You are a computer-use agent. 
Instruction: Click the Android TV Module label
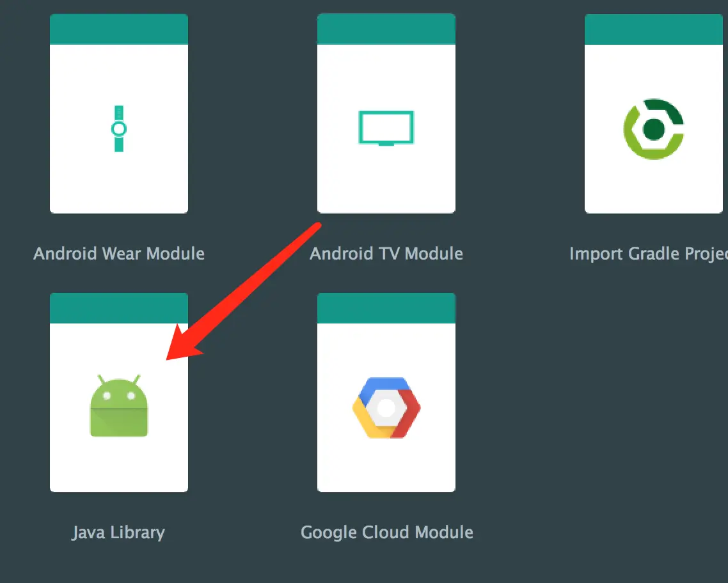click(386, 254)
